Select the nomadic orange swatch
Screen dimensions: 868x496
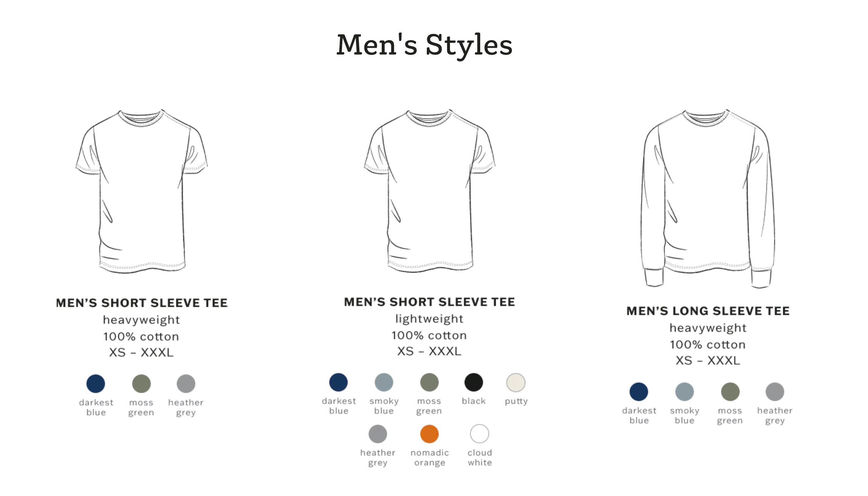coord(429,434)
